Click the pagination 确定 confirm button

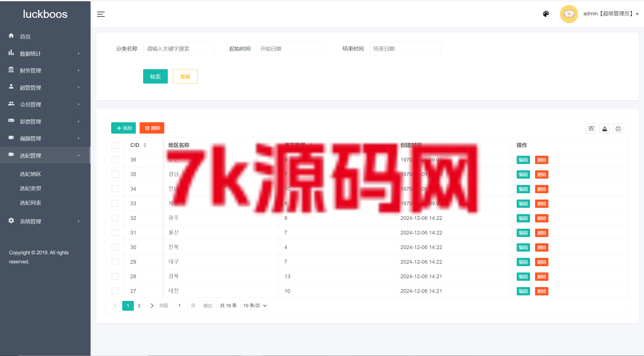(208, 306)
